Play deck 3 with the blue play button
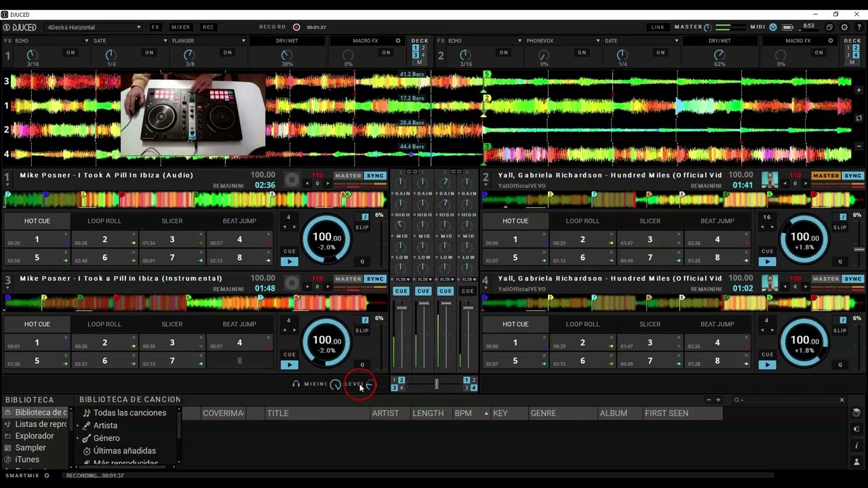This screenshot has height=488, width=868. pyautogui.click(x=290, y=365)
